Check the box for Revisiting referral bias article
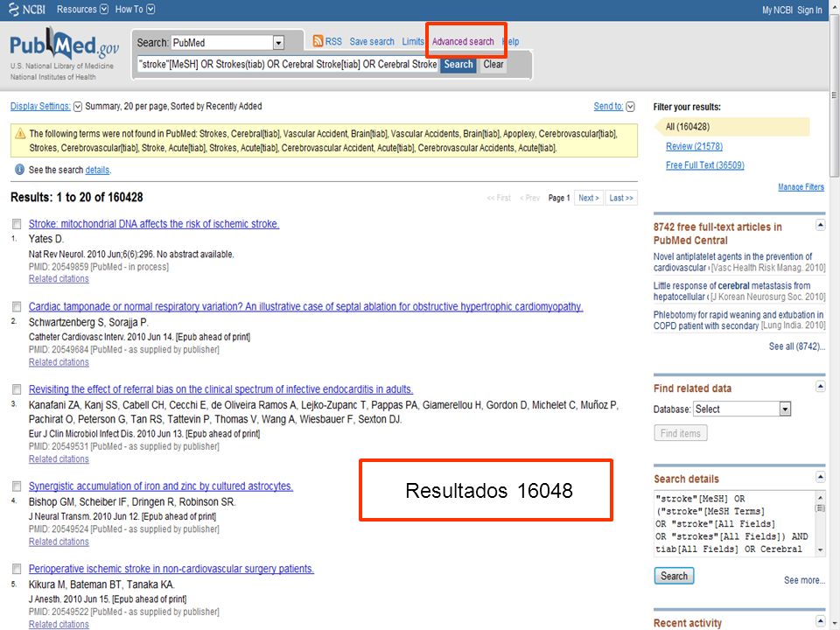Screen dimensions: 840x630 point(17,389)
